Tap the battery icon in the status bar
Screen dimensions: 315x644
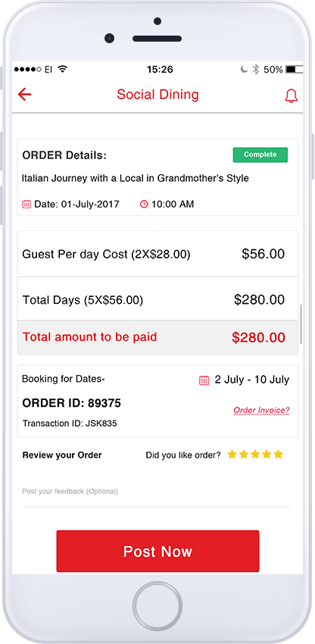pos(294,70)
